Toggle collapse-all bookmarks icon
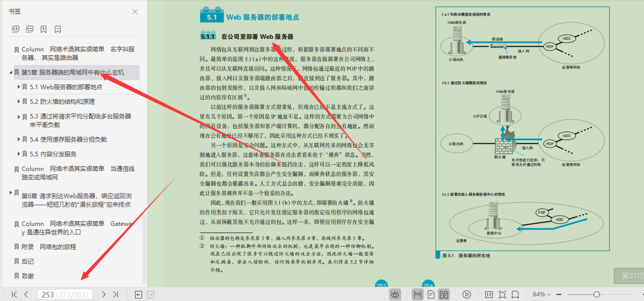Screen dimensions: 644x301 click(30, 29)
